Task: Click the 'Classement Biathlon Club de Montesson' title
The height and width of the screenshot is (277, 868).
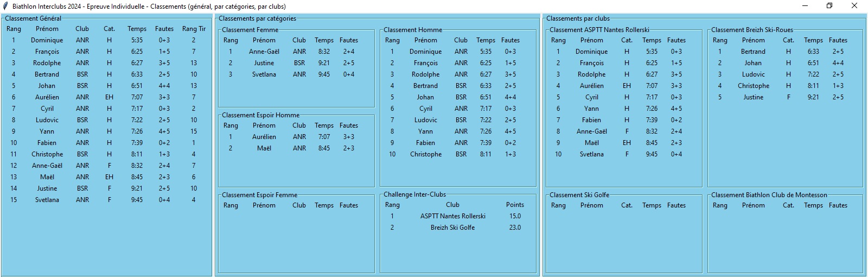Action: (x=769, y=195)
